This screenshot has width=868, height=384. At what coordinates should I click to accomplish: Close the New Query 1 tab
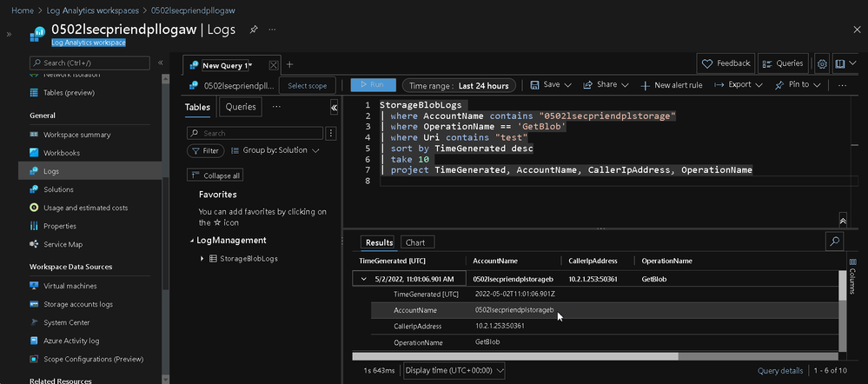[x=273, y=65]
